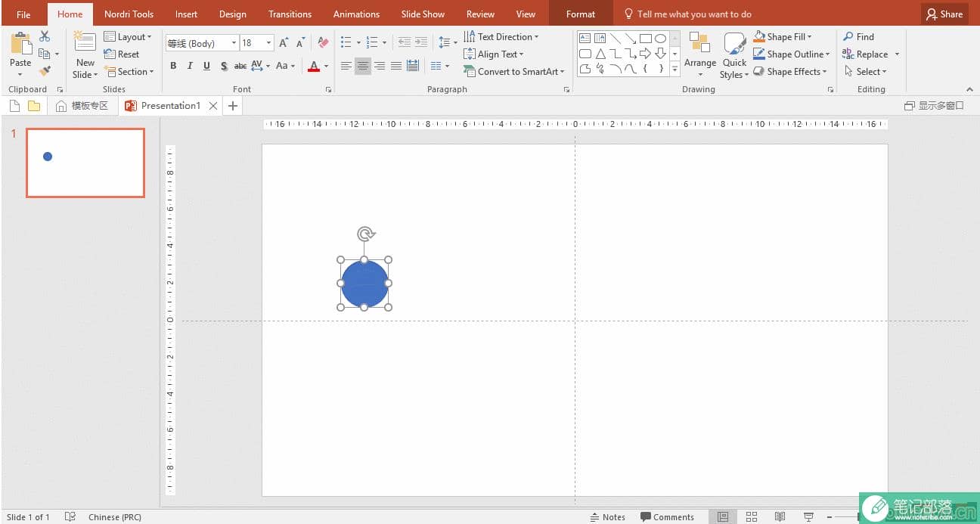Screen dimensions: 980x524
Task: Select the blue circle shape on slide
Action: click(x=364, y=284)
